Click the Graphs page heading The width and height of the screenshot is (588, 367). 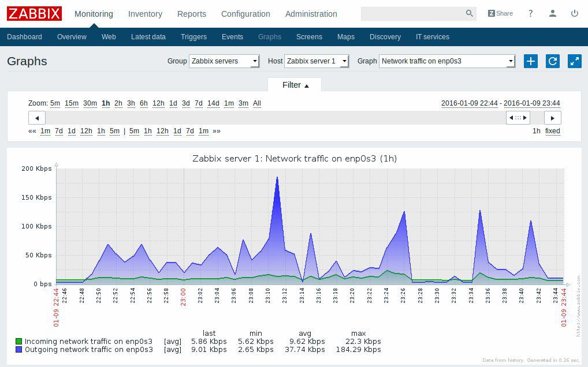[x=27, y=61]
